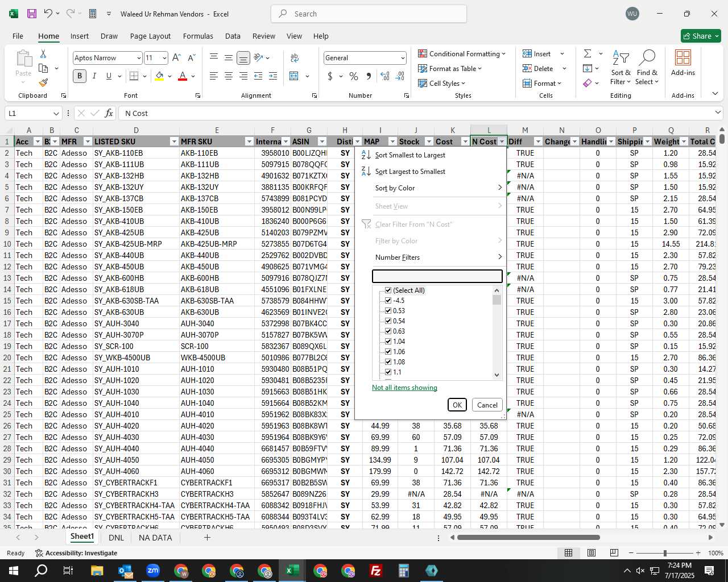Viewport: 728px width, 582px height.
Task: Toggle the (Select All) checkbox
Action: [388, 290]
